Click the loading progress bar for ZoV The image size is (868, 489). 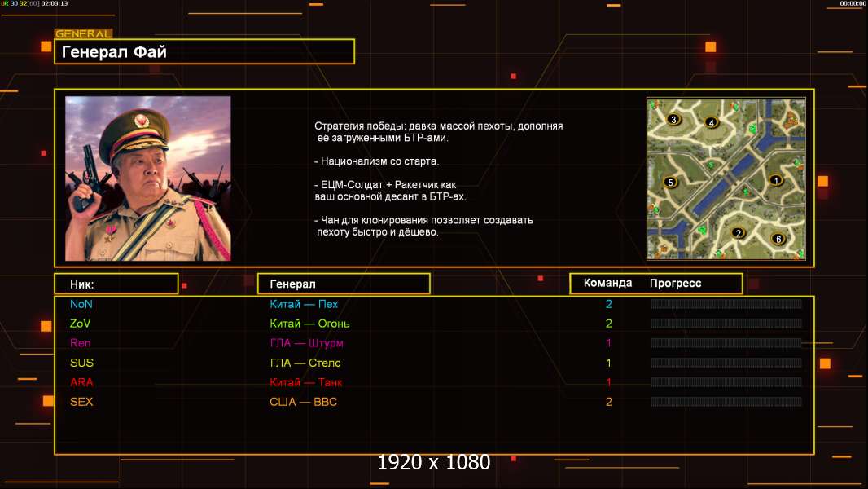click(x=726, y=324)
